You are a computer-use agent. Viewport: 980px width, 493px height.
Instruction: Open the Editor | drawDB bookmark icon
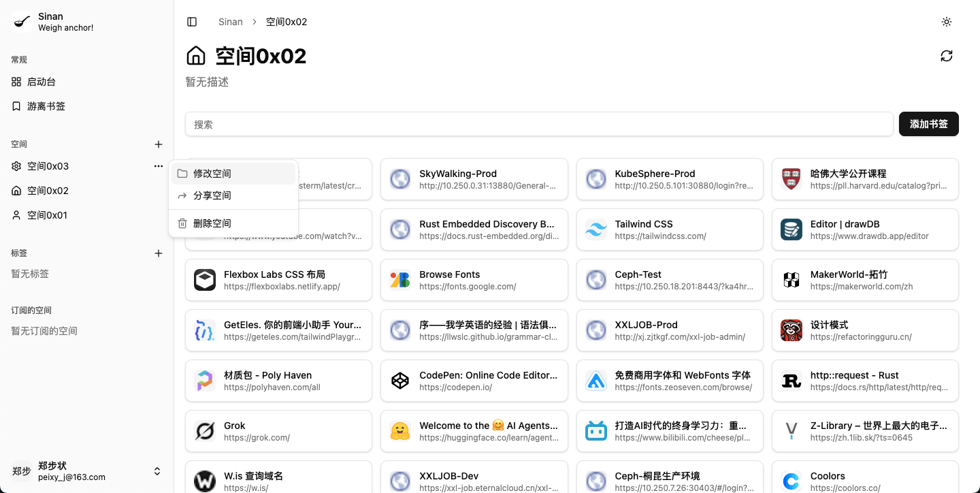pos(791,229)
